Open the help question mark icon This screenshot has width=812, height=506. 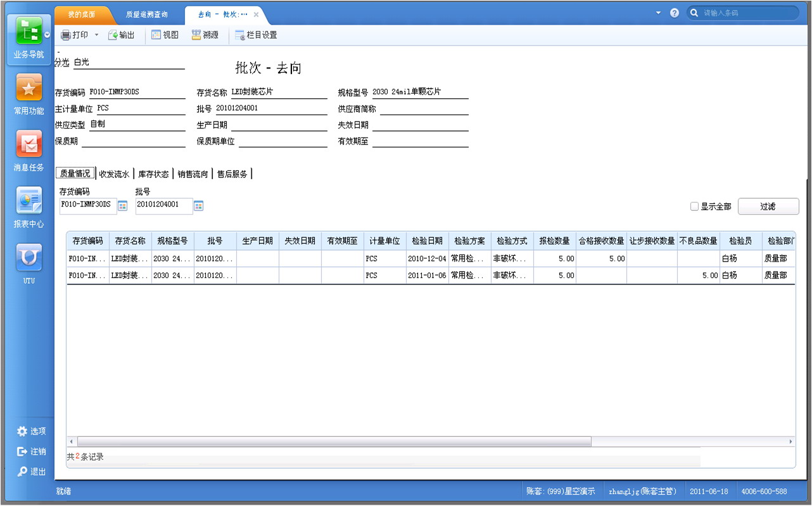pos(675,13)
